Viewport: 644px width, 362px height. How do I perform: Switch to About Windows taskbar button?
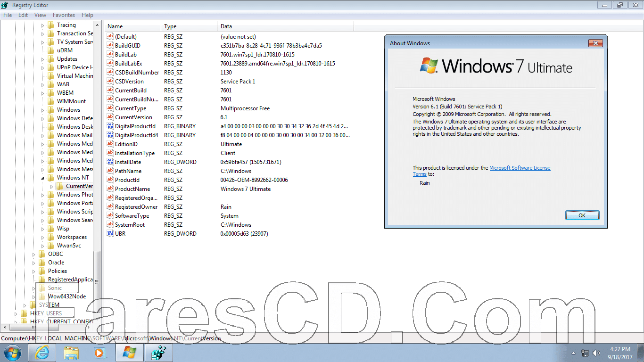129,353
